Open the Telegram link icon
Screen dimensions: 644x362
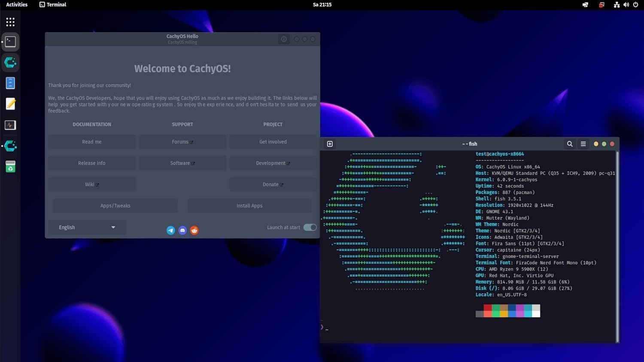[170, 231]
